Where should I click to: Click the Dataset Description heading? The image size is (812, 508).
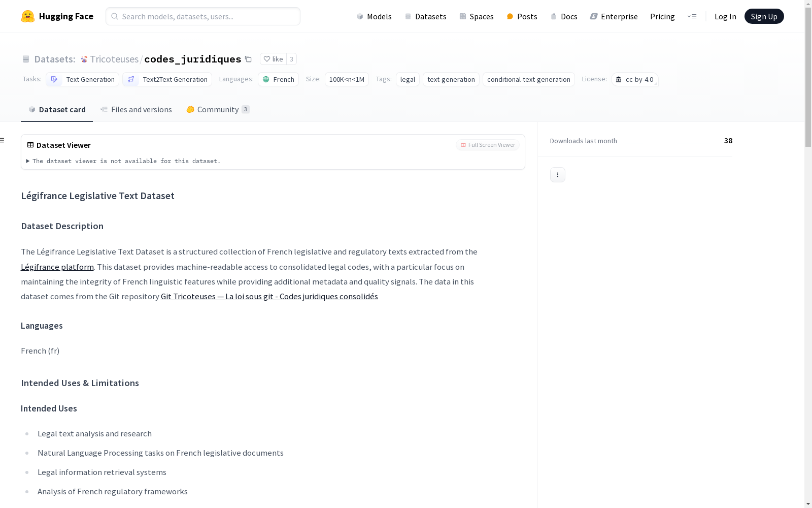62,226
